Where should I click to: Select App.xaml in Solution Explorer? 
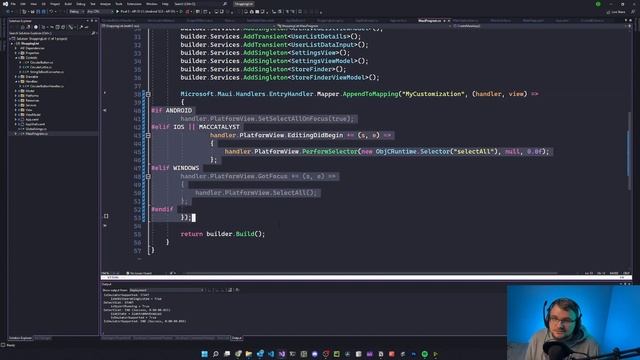[x=32, y=119]
